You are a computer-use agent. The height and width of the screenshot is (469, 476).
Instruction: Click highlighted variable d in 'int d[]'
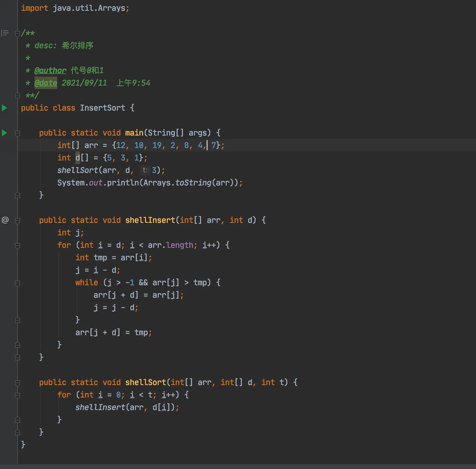pyautogui.click(x=78, y=157)
